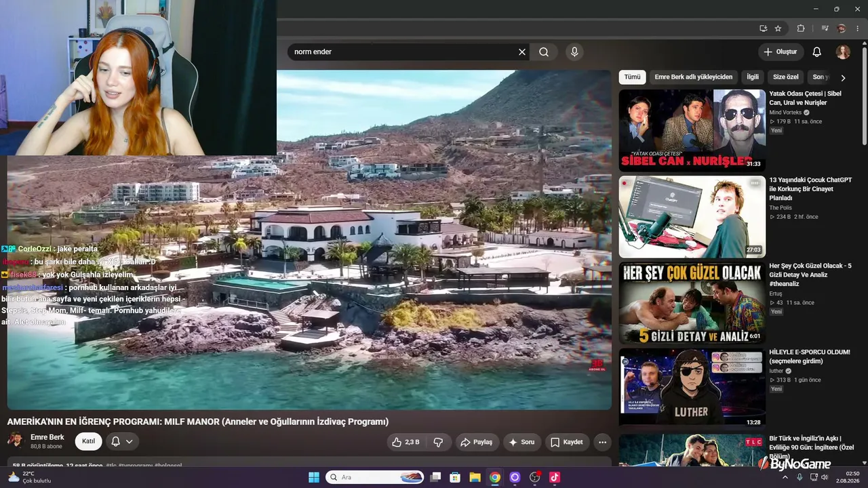Open notification options dropdown beside Katıl
This screenshot has width=868, height=488.
click(122, 441)
